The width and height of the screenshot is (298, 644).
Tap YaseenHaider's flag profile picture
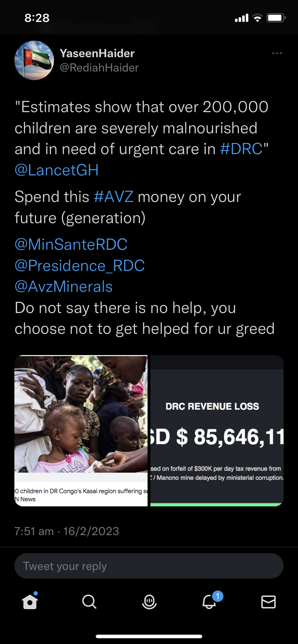pos(34,60)
